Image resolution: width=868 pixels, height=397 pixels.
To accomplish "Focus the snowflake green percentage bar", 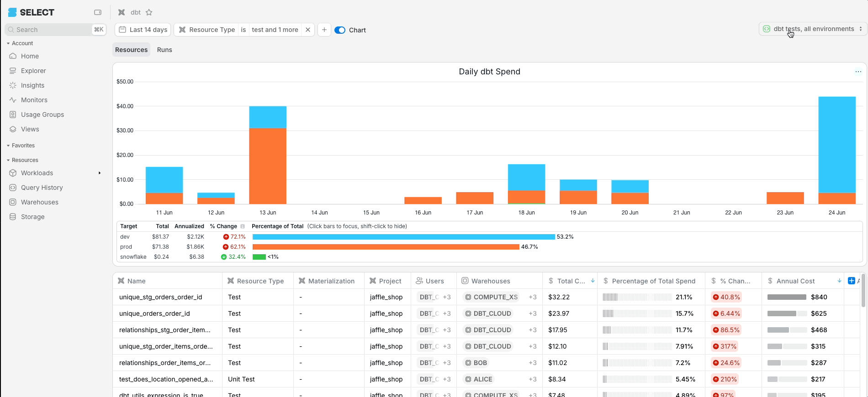I will (259, 257).
